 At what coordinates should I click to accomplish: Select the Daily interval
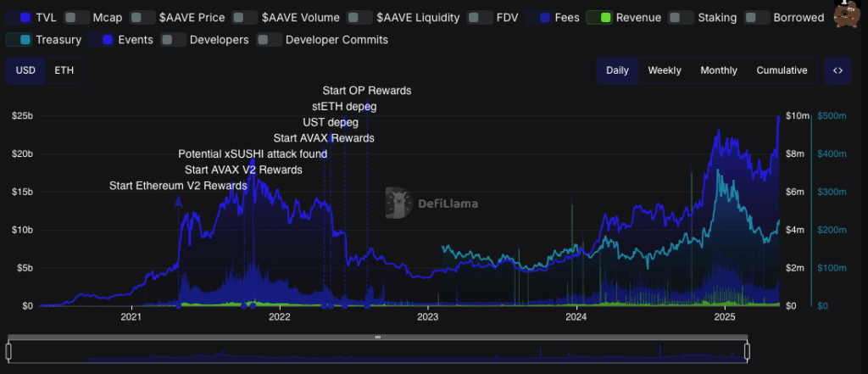coord(617,70)
